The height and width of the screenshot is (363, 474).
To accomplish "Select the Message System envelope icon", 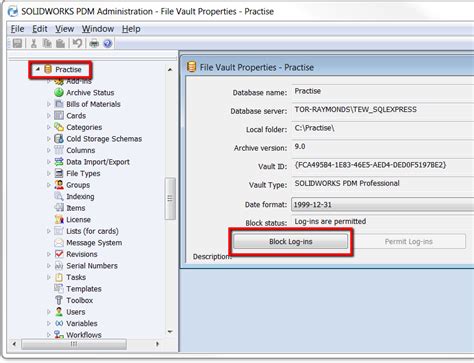I will tap(59, 242).
